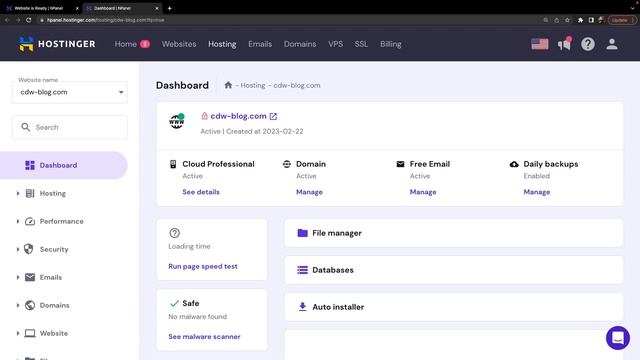Click the Domain globe icon
This screenshot has width=640, height=360.
pyautogui.click(x=287, y=164)
